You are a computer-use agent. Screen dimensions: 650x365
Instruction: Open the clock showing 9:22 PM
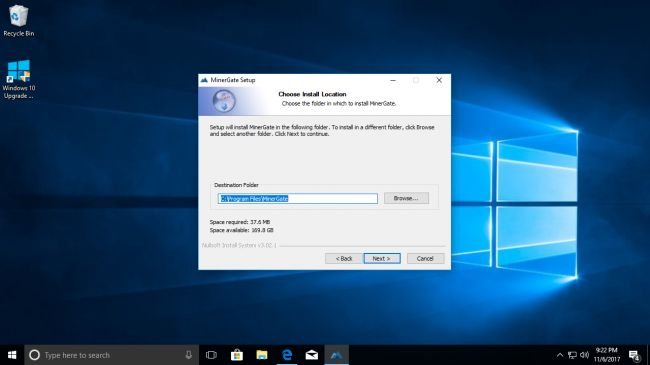pyautogui.click(x=606, y=355)
